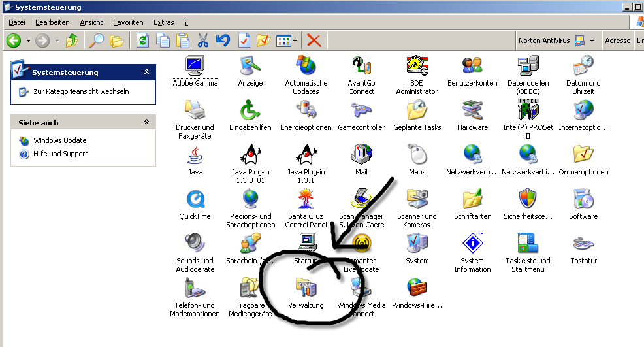The width and height of the screenshot is (644, 347).
Task: Open the Gamecontroller item
Action: [x=361, y=110]
